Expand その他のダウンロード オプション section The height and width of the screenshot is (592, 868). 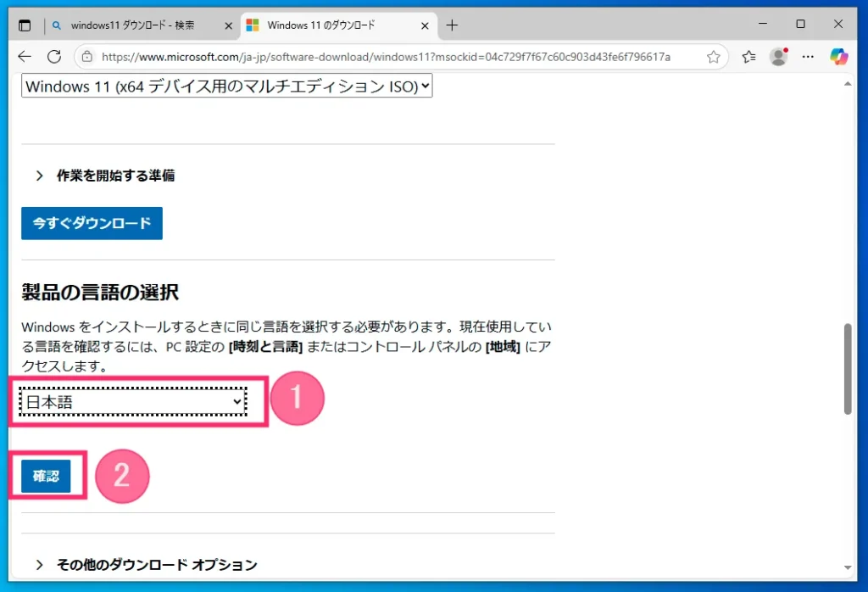click(147, 564)
